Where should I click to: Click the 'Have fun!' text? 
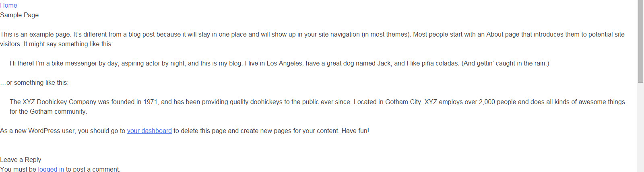(x=355, y=131)
